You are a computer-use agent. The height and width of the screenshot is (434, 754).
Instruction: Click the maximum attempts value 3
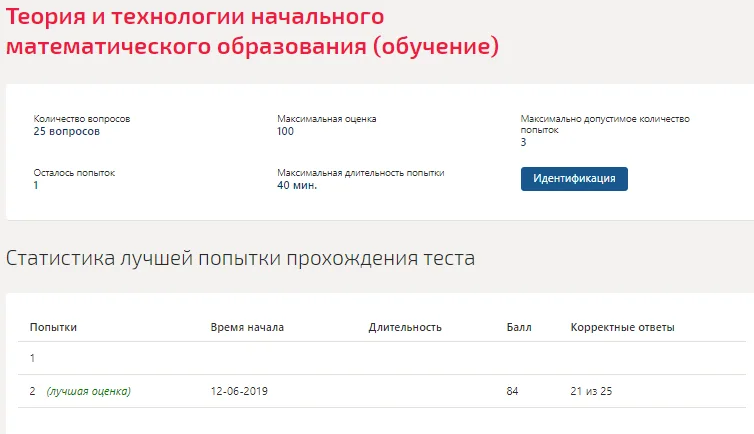523,142
